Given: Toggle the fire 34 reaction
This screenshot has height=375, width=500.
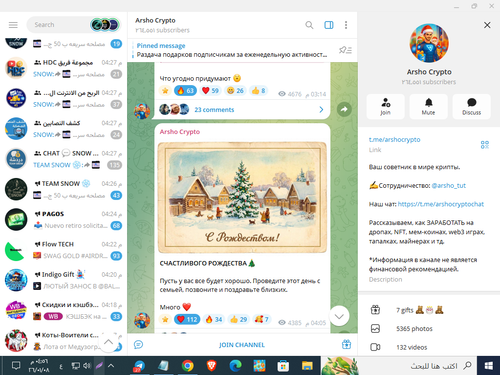Looking at the screenshot, I should tap(214, 319).
